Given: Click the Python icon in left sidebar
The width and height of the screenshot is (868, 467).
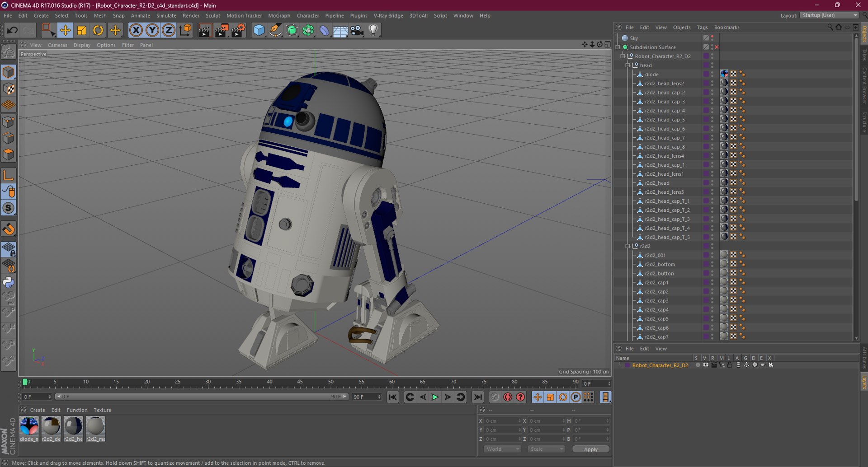Looking at the screenshot, I should 9,282.
